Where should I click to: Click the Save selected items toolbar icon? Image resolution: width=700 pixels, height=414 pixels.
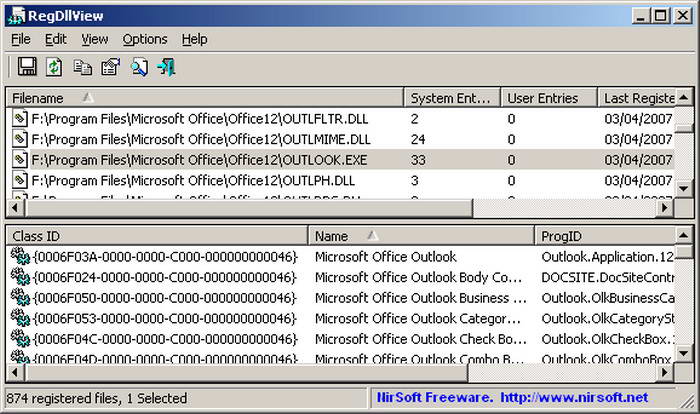27,67
